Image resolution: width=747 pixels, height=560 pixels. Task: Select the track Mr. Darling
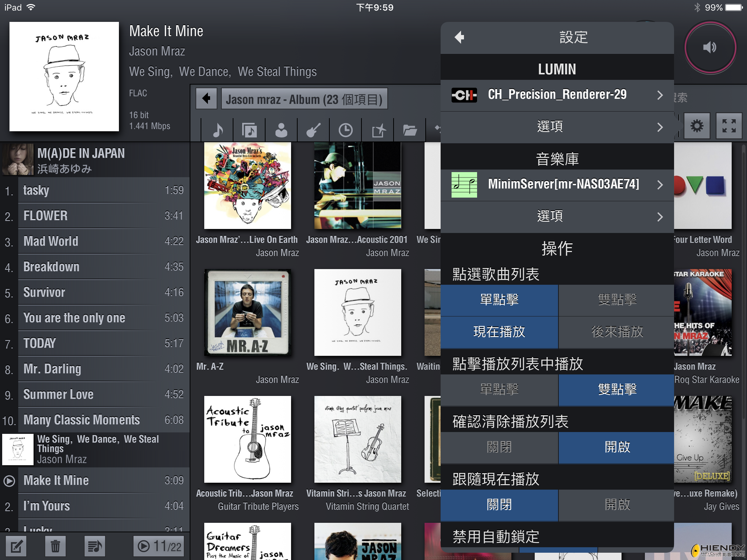coord(95,369)
